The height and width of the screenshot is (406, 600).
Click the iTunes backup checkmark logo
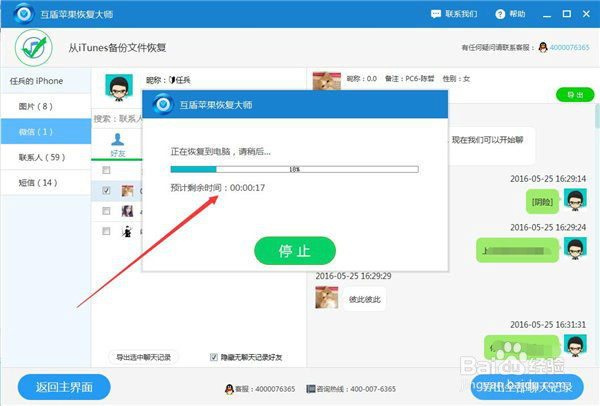pyautogui.click(x=34, y=48)
